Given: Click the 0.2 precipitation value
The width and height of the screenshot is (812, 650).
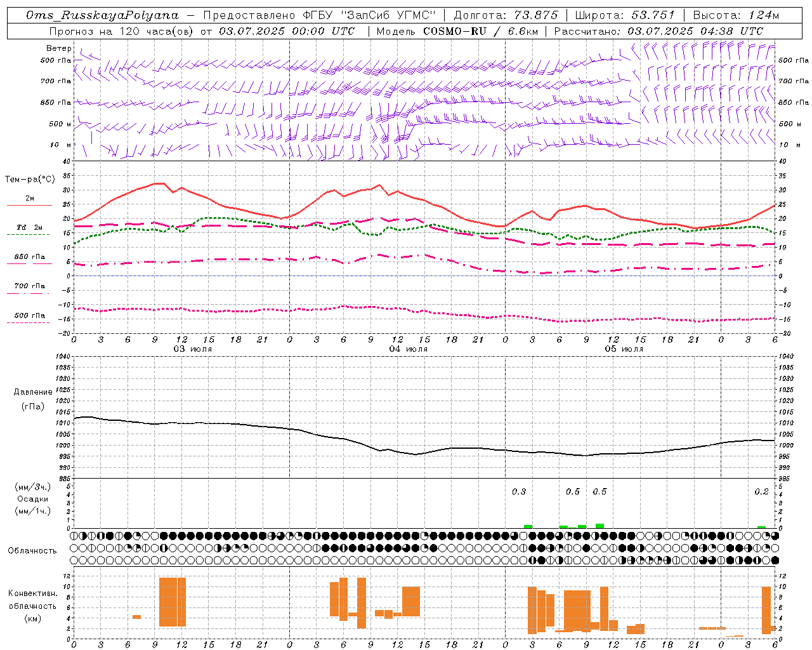Looking at the screenshot, I should pos(761,491).
